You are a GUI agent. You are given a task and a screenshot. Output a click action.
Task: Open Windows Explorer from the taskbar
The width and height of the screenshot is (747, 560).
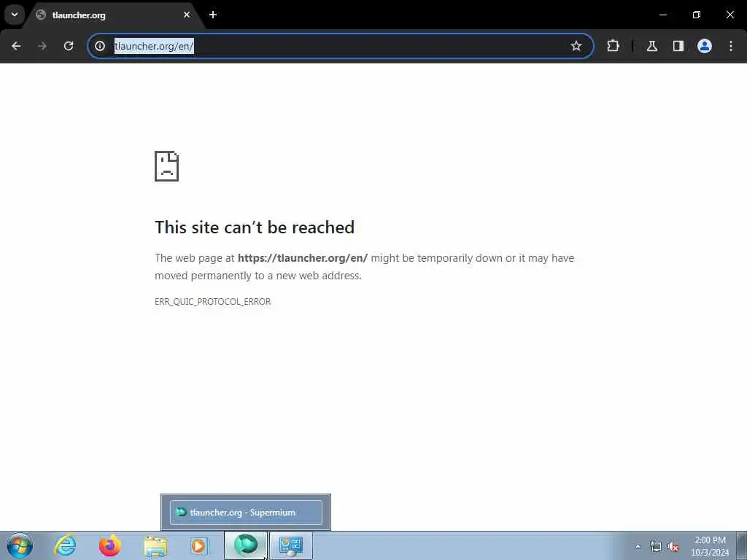[x=155, y=545]
